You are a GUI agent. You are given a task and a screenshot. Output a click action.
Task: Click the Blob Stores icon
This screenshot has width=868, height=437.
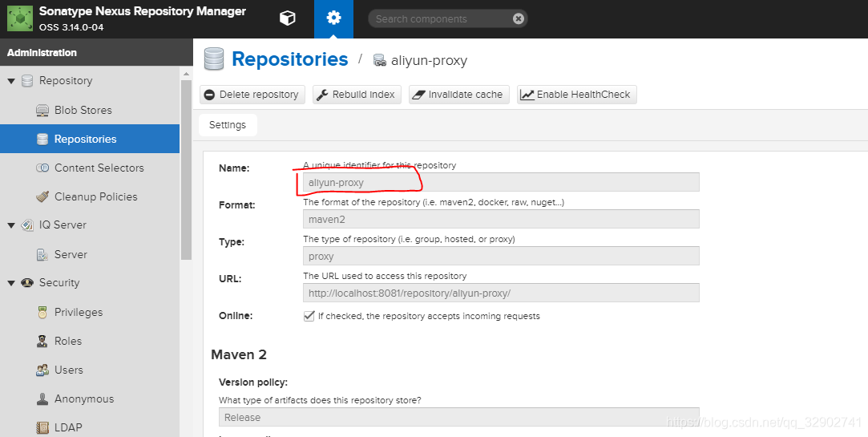pos(42,110)
